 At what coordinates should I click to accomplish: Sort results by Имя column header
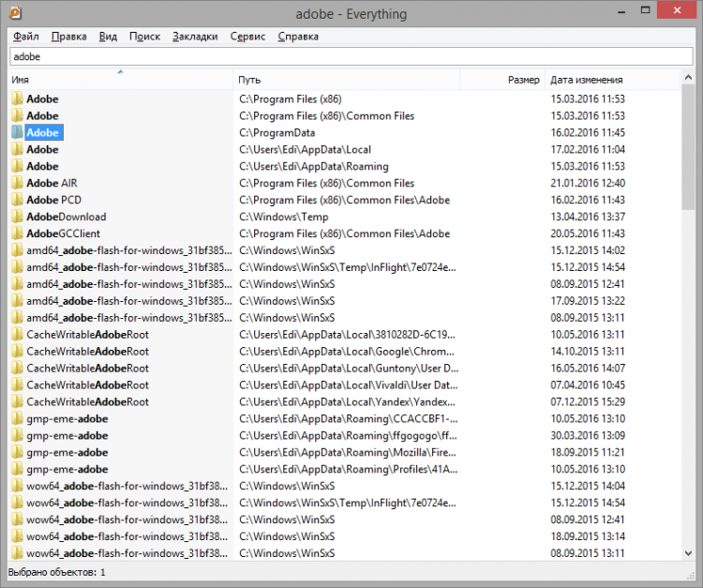121,80
